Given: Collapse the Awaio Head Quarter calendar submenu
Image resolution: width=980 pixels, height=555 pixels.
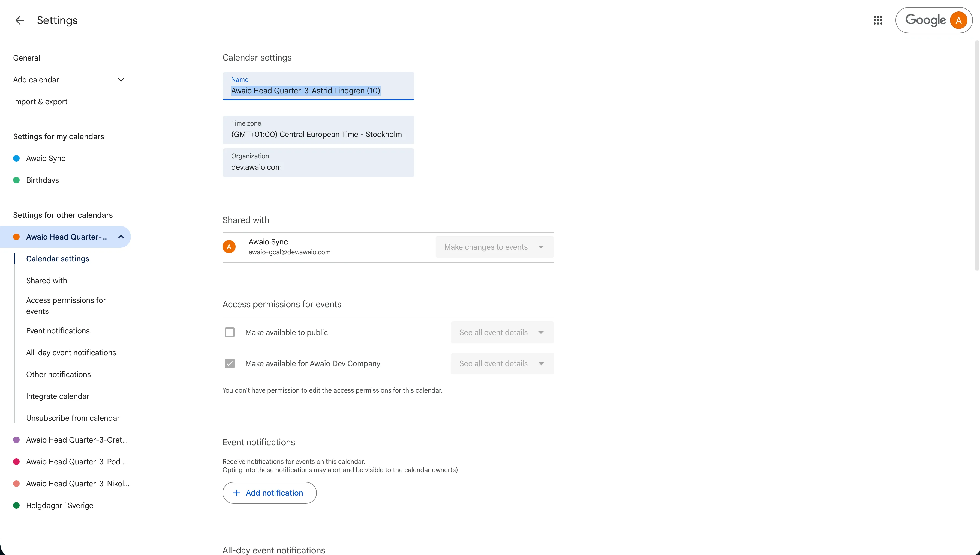Looking at the screenshot, I should (x=121, y=237).
